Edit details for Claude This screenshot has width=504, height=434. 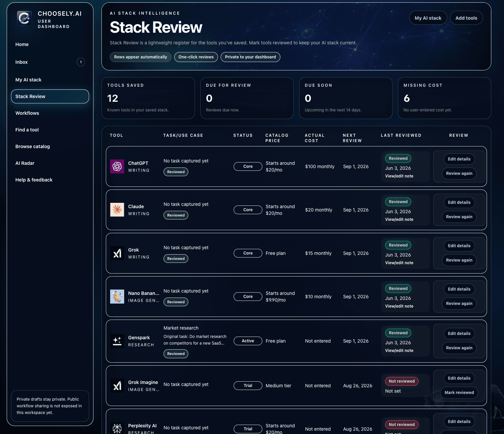click(459, 202)
